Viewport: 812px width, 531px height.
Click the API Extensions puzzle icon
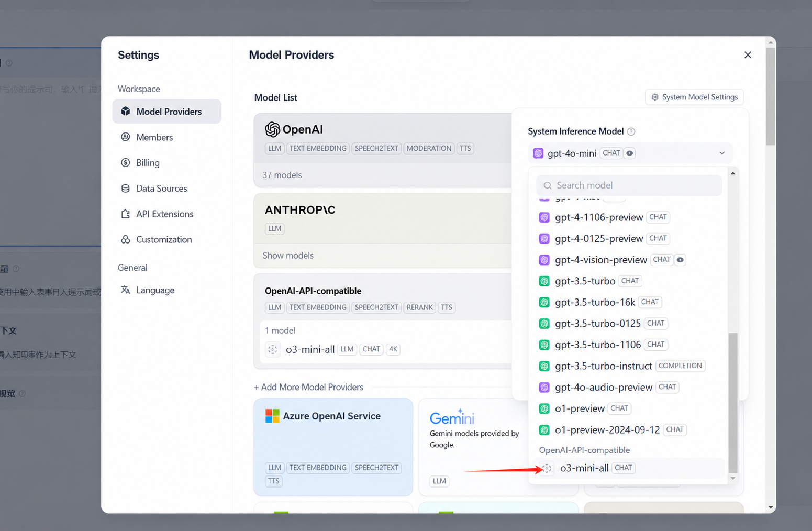126,214
